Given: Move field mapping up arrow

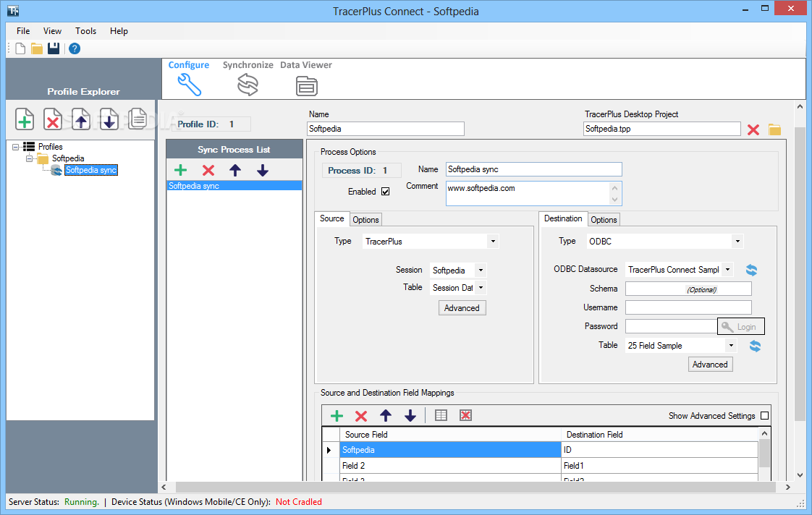Looking at the screenshot, I should click(x=386, y=416).
